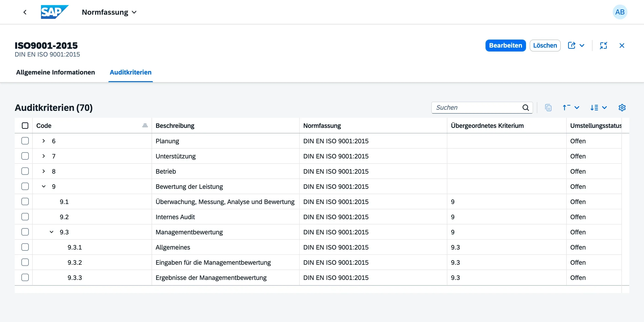
Task: Click the Managementbewertung description cell
Action: point(225,232)
